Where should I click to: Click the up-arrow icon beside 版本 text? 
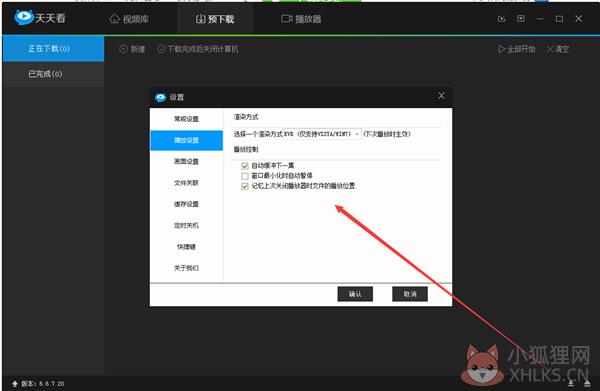15,383
